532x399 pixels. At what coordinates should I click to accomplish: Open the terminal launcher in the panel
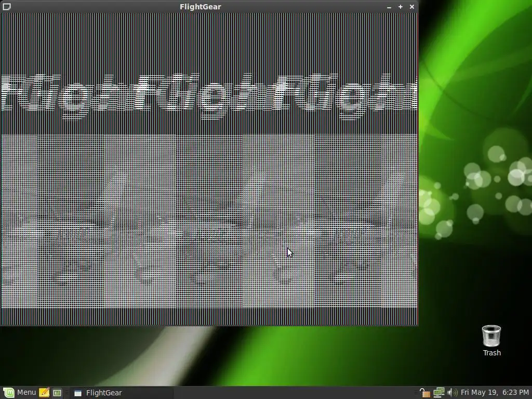pos(57,393)
